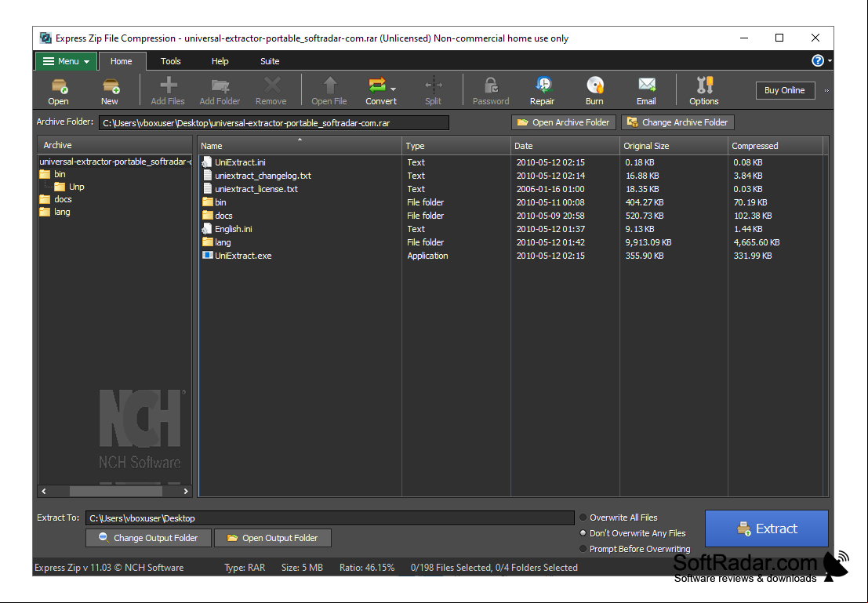Click the docs folder icon in file list

click(208, 216)
